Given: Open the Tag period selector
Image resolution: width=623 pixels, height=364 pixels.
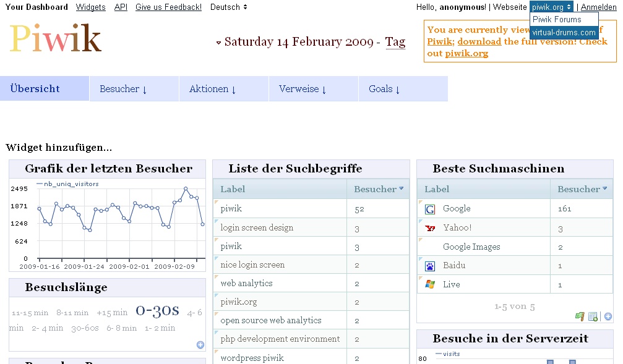Looking at the screenshot, I should [395, 42].
